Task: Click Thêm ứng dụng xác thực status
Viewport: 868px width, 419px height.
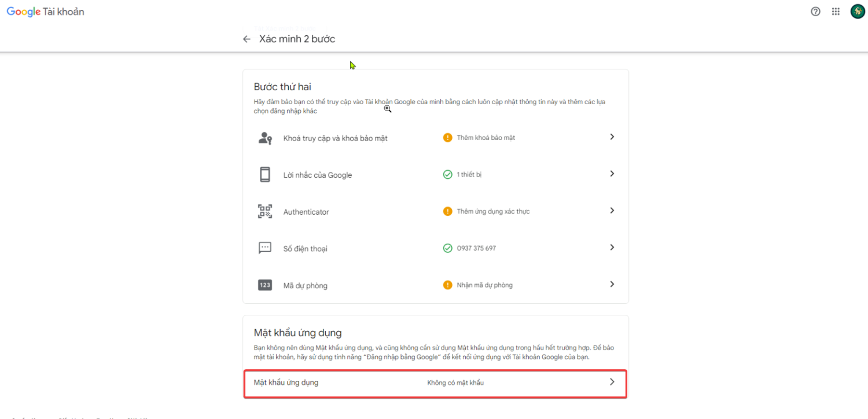Action: tap(493, 211)
